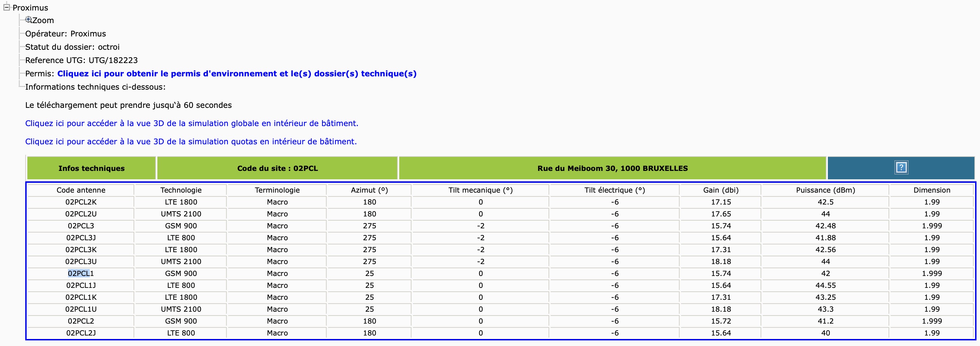Click UMTS 2100 technology in 02PCL3U row

pos(181,262)
